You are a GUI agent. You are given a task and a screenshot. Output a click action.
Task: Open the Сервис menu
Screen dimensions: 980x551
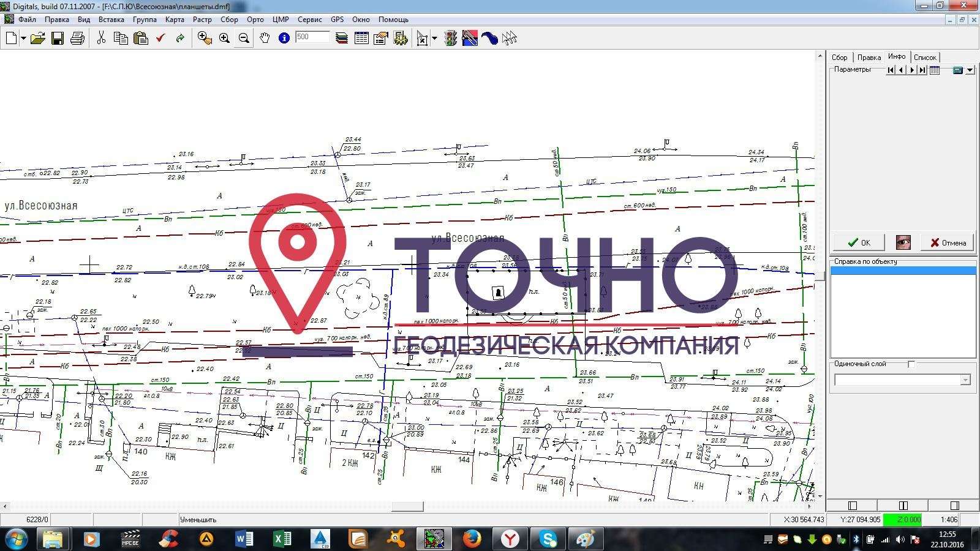point(310,20)
